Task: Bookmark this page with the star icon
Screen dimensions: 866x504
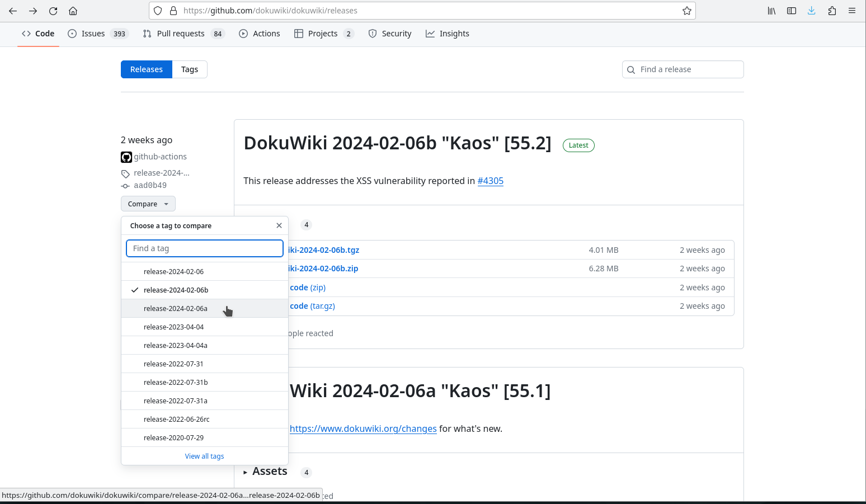Action: pos(686,11)
